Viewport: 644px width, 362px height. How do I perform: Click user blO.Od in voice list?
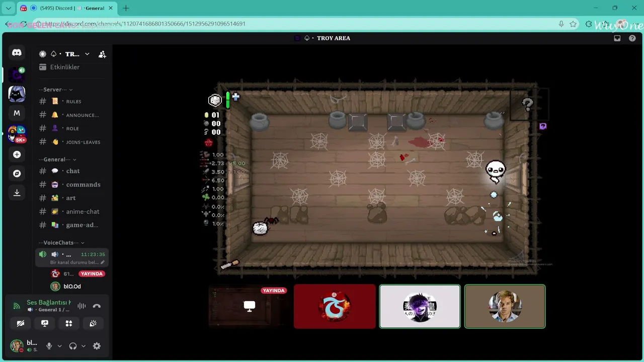point(72,287)
